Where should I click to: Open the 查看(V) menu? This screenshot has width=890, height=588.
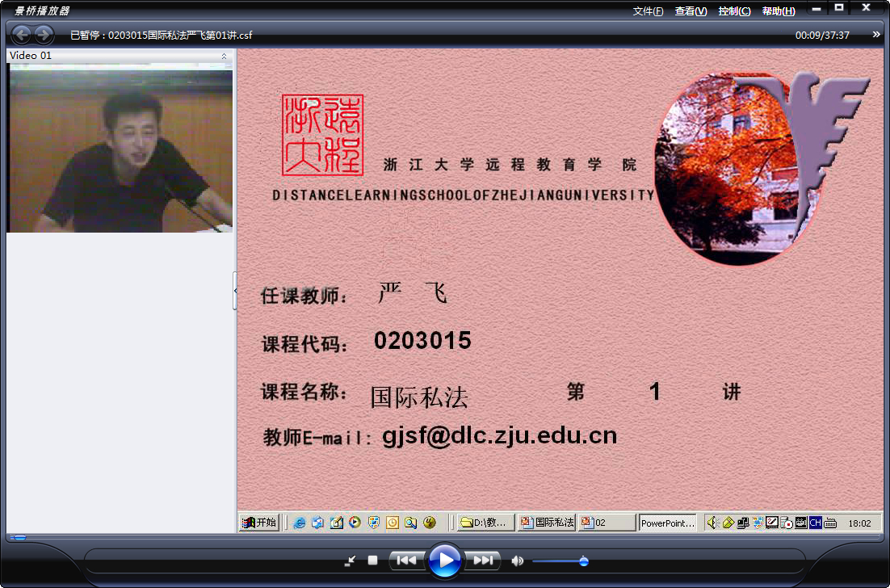point(691,11)
